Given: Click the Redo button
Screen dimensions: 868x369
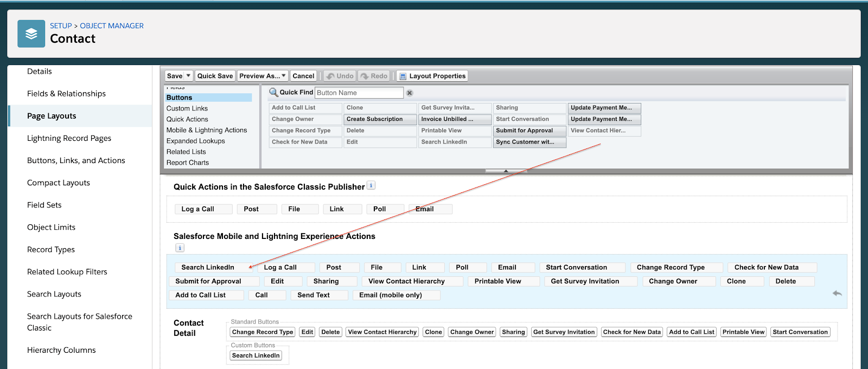Looking at the screenshot, I should coord(374,76).
